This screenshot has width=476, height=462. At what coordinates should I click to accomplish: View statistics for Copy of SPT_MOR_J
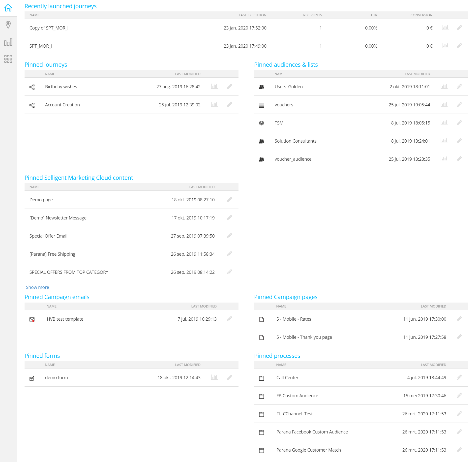click(445, 28)
